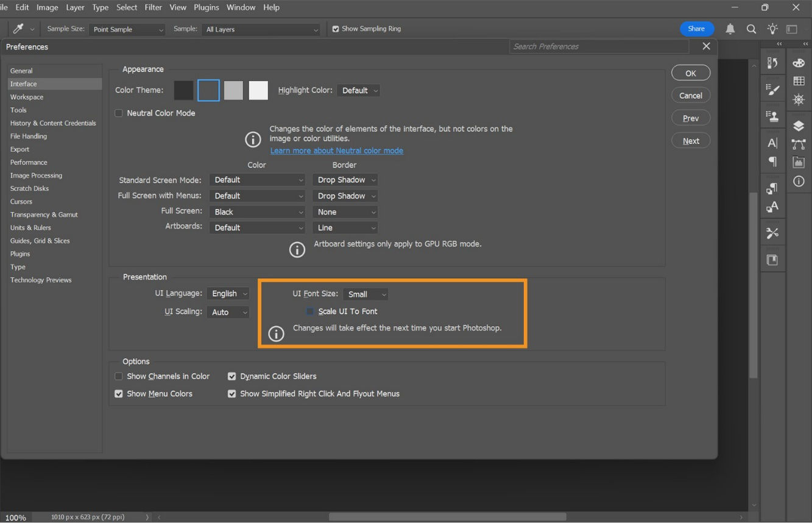Open the Full Screen color dropdown
Viewport: 812px width, 523px height.
pyautogui.click(x=256, y=212)
